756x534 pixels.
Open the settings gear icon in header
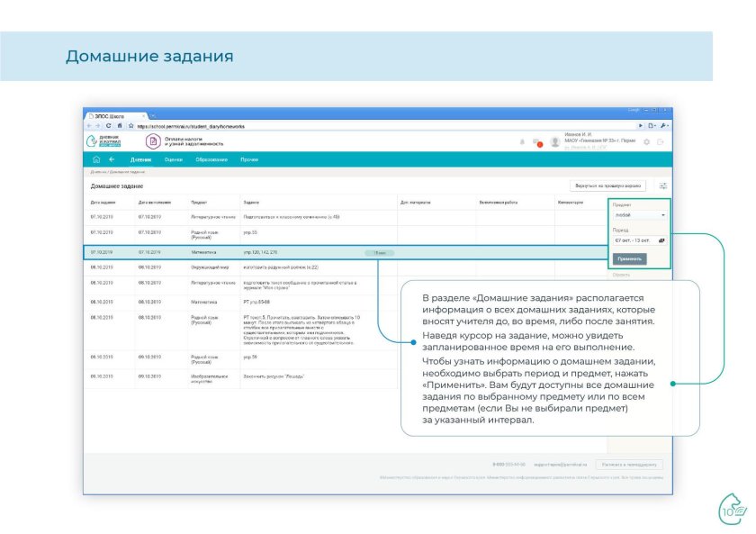coord(646,141)
